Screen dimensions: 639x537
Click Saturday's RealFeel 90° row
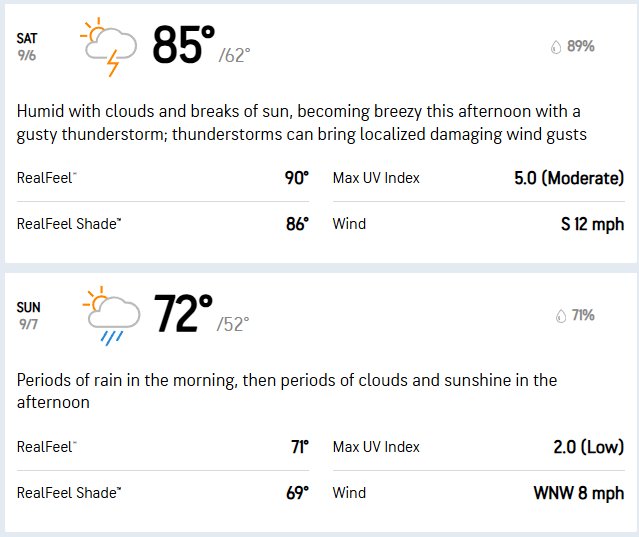[163, 178]
